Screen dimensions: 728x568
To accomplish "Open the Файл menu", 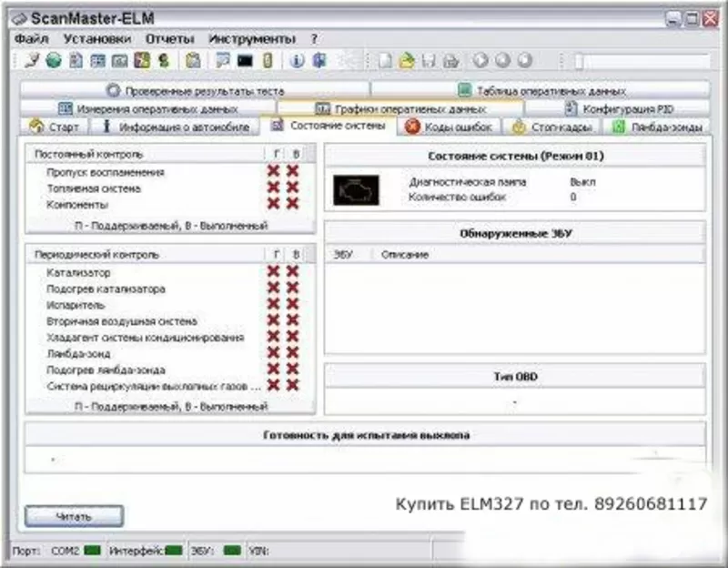I will 32,39.
